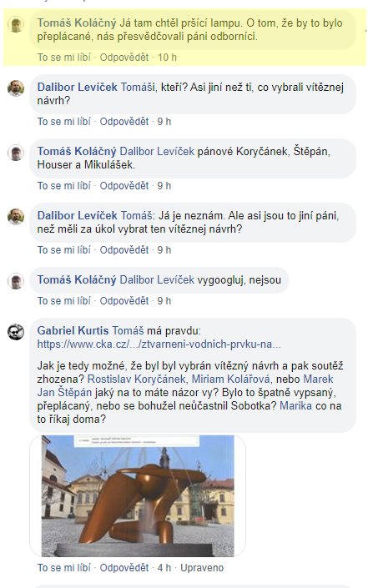
Task: Like Tomáš Koláčný's highlighted comment
Action: point(63,58)
